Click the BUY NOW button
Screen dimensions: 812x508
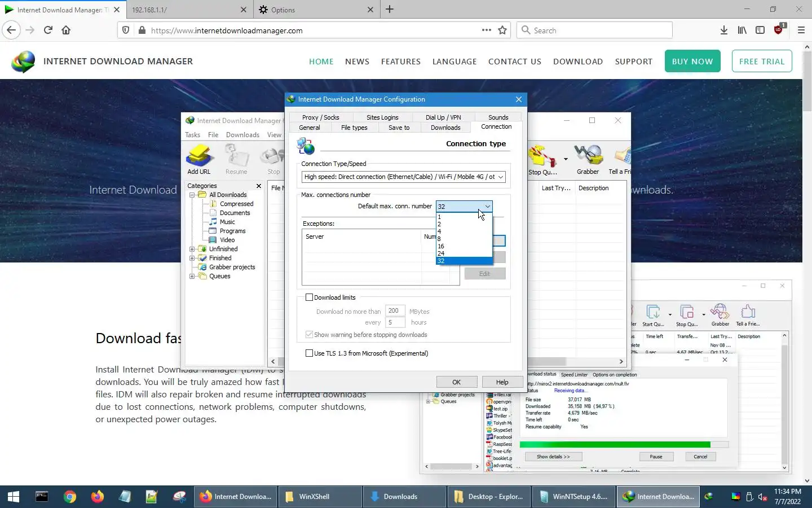[692, 61]
